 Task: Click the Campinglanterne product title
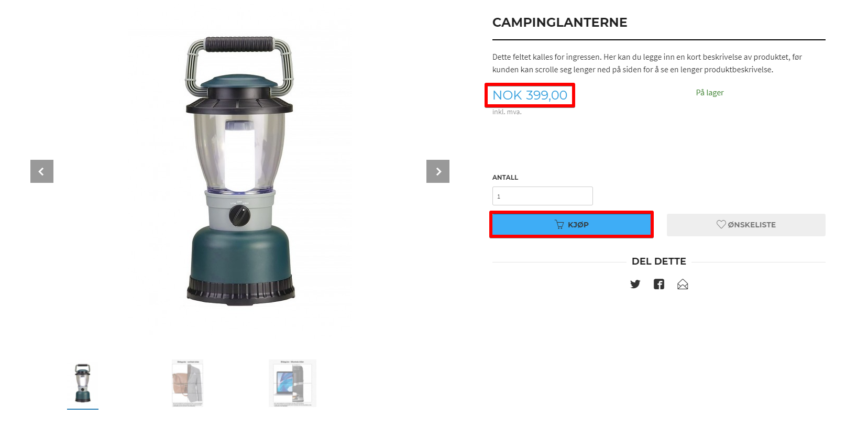click(x=559, y=23)
